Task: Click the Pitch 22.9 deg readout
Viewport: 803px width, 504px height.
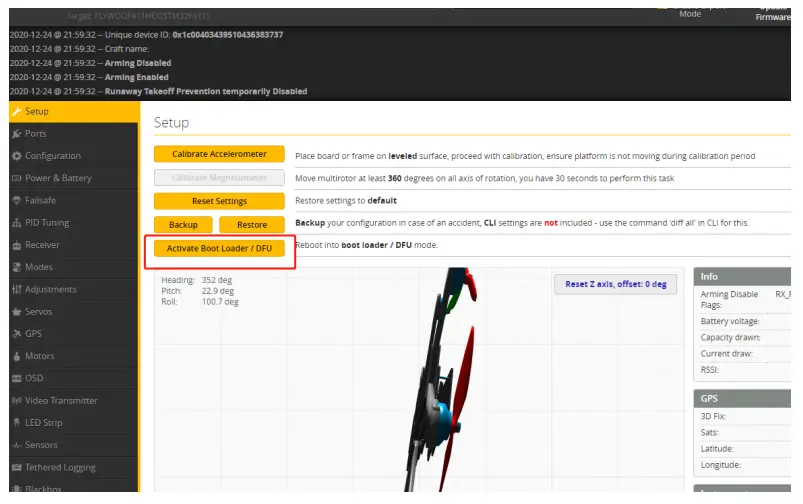Action: coord(198,291)
